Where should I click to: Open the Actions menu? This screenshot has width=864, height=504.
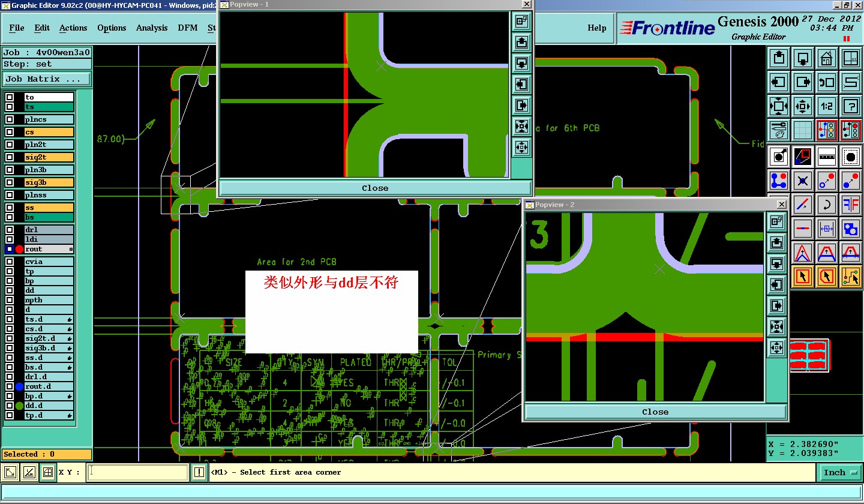coord(73,28)
